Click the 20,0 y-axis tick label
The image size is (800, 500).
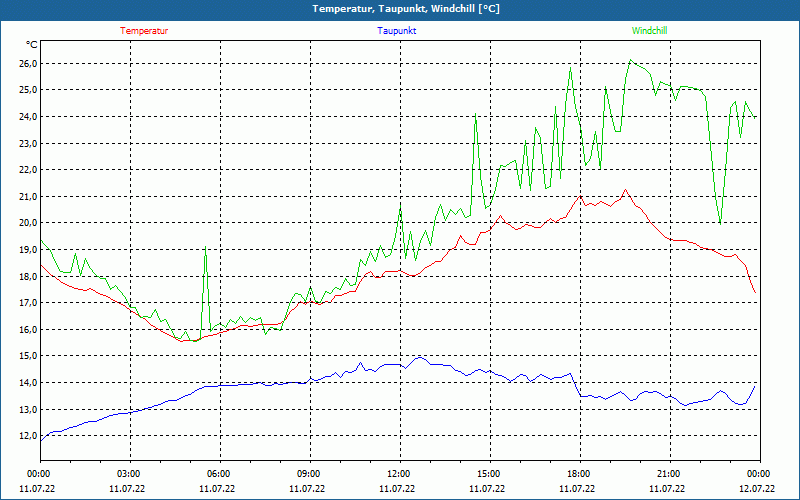coord(27,223)
